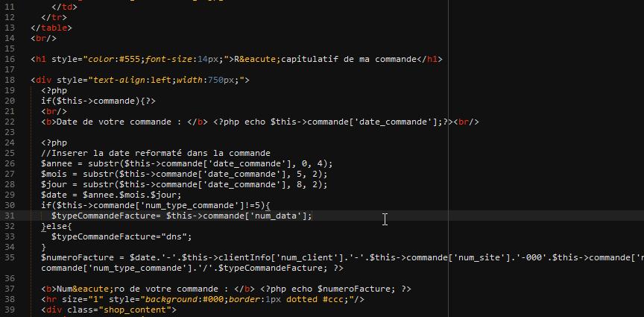Click line number 25 in the gutter
Image resolution: width=644 pixels, height=317 pixels.
pos(10,154)
